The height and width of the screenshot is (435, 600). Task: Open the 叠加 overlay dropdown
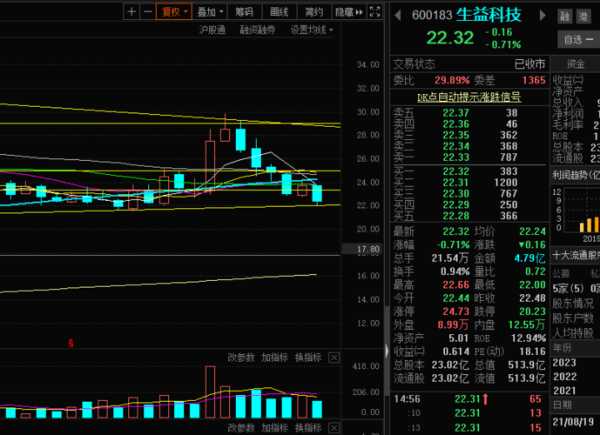[210, 12]
